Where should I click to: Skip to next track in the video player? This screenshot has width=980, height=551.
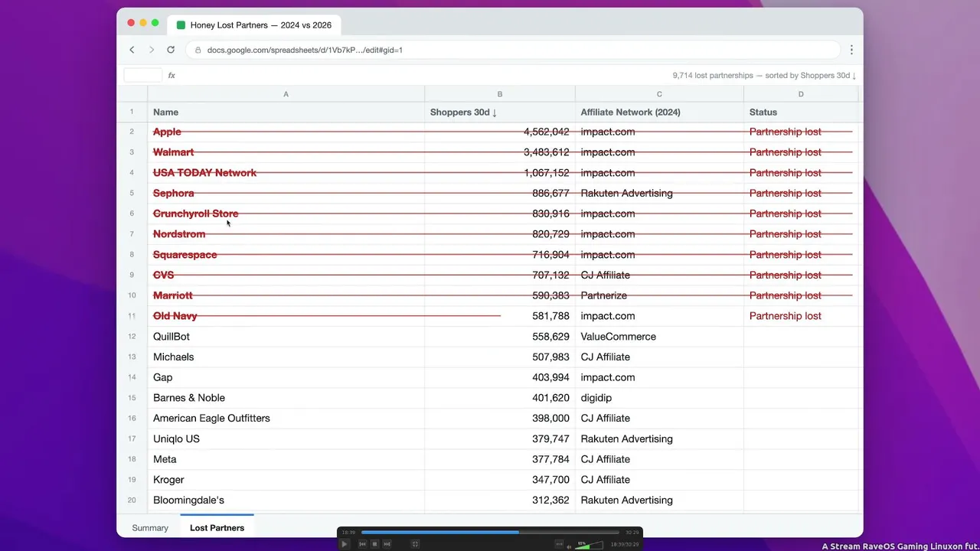point(387,544)
